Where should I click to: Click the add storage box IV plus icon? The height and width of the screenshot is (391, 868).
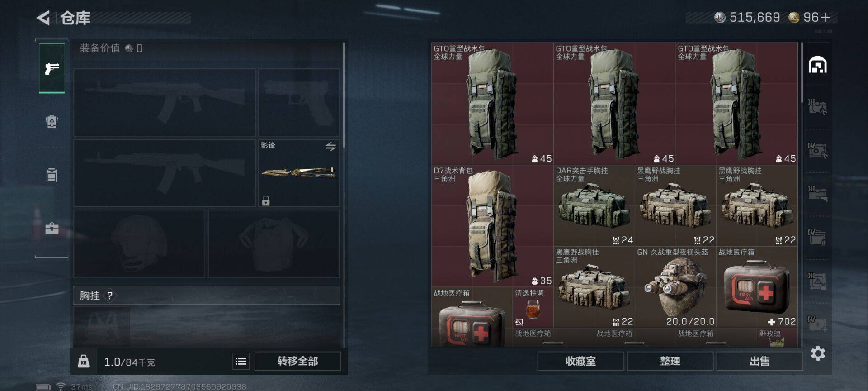818,324
